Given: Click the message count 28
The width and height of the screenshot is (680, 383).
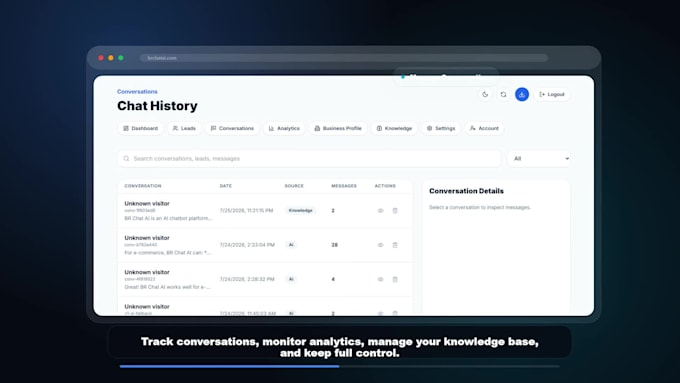Looking at the screenshot, I should (x=334, y=245).
